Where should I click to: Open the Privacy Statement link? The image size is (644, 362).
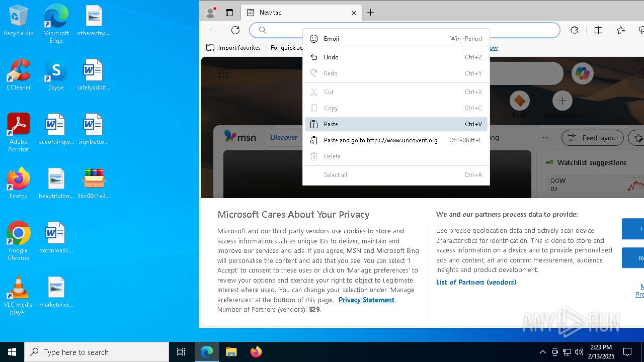coord(366,300)
